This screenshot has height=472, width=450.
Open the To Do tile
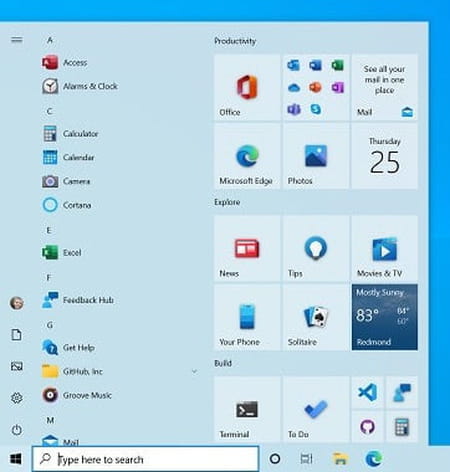click(x=316, y=410)
